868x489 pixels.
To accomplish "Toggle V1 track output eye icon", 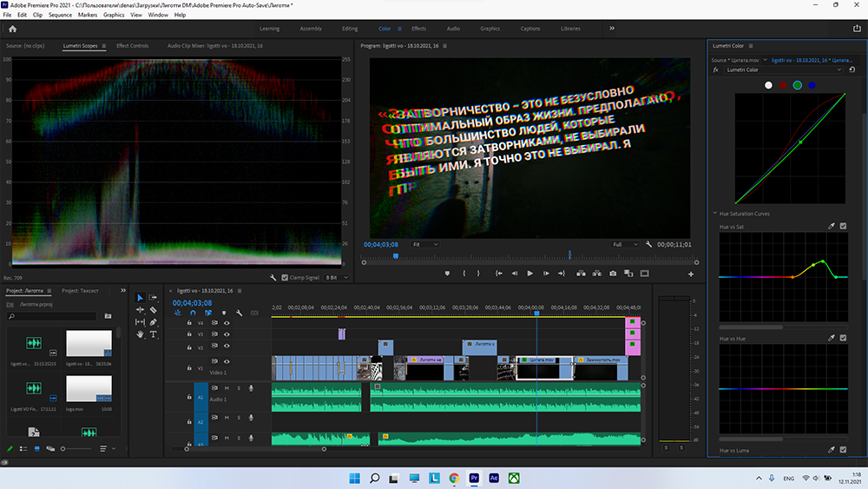I will point(227,361).
